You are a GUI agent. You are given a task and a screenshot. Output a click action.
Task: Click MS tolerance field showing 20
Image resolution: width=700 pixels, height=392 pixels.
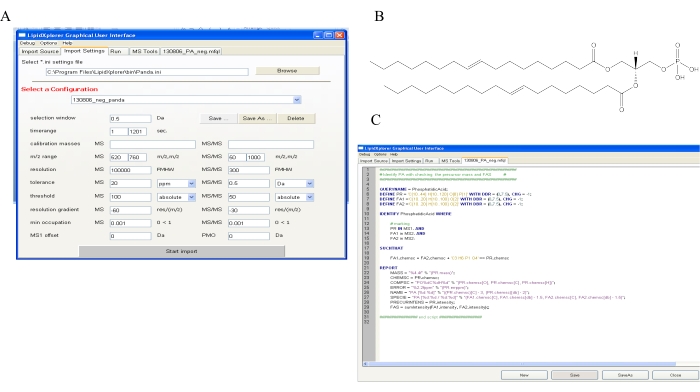coord(130,183)
